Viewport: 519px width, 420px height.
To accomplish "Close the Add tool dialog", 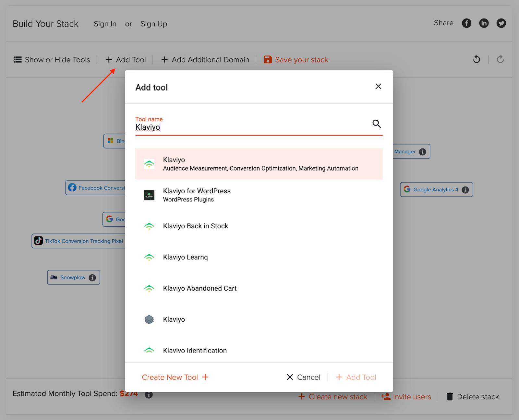I will [378, 87].
